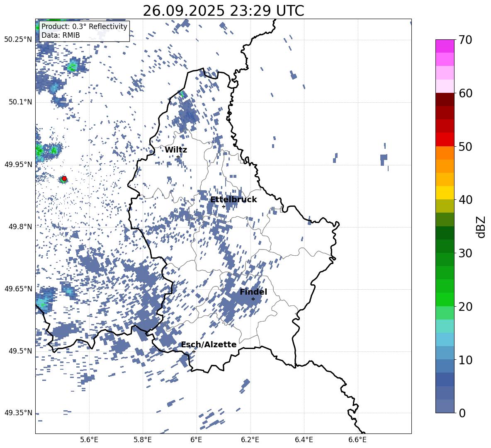This screenshot has height=448, width=491.
Task: Click the 0 dBZ colorbar tick label
Action: tap(462, 413)
